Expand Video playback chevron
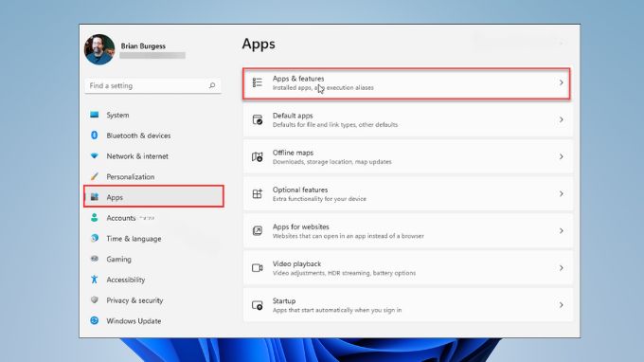 [x=561, y=268]
